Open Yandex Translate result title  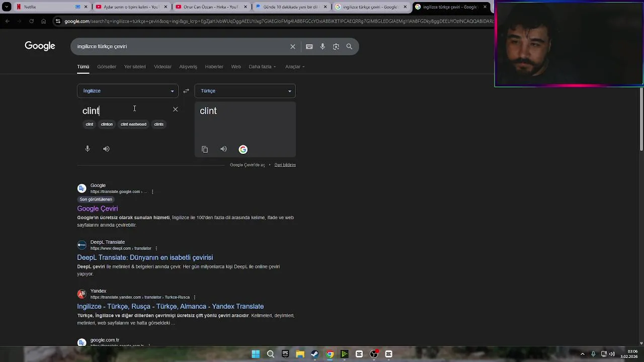pos(171,307)
